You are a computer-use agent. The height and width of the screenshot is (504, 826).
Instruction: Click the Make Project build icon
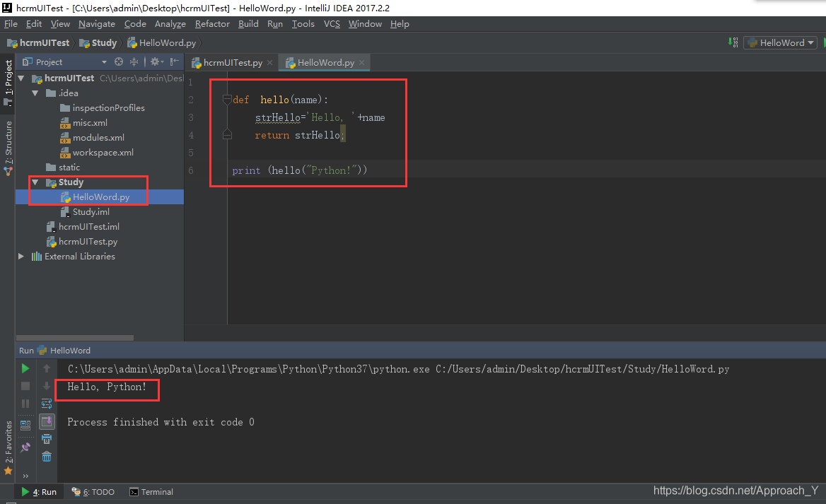coord(733,42)
